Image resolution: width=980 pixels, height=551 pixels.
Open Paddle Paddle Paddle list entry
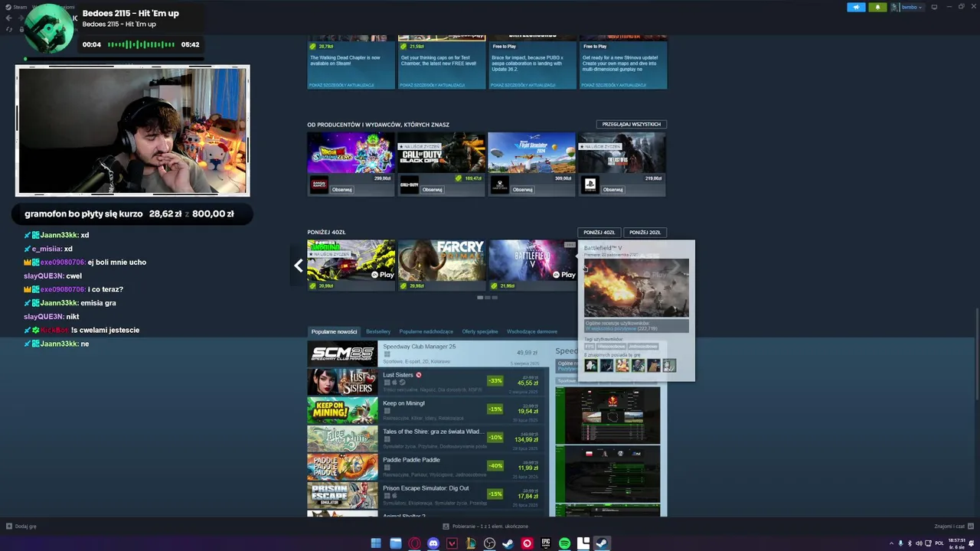(428, 466)
